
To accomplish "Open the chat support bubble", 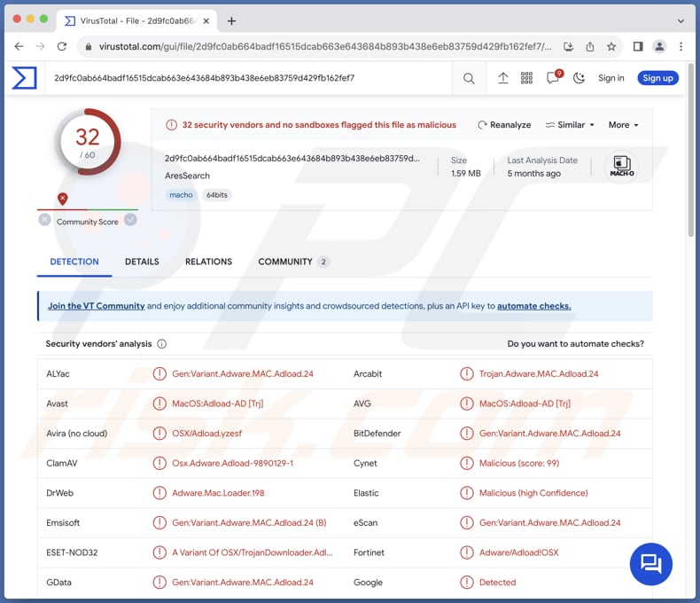I will click(651, 564).
